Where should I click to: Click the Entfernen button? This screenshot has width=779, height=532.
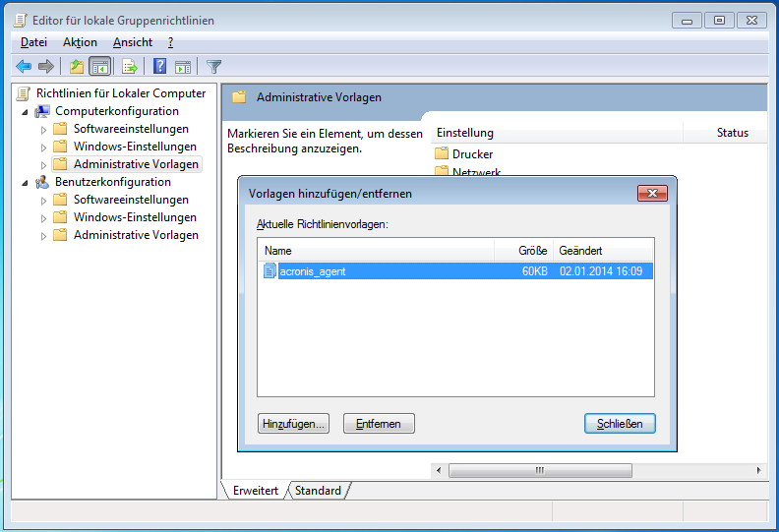point(379,424)
